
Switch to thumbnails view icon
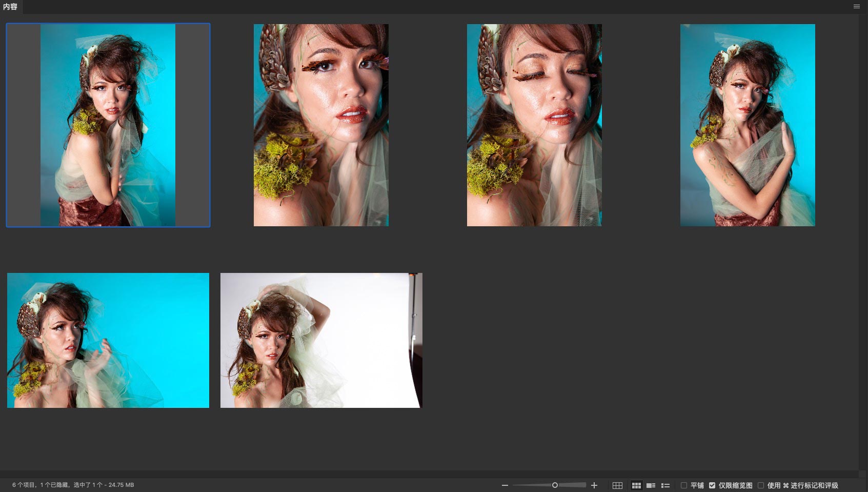pos(636,485)
